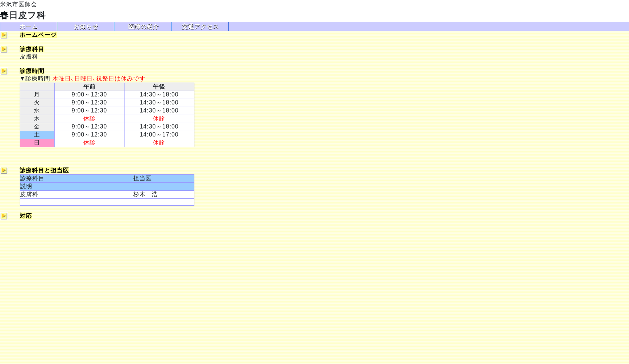Screen dimensions: 629x364
Task: Click Saturday afternoon hours 14:00～17:00
Action: pyautogui.click(x=159, y=135)
